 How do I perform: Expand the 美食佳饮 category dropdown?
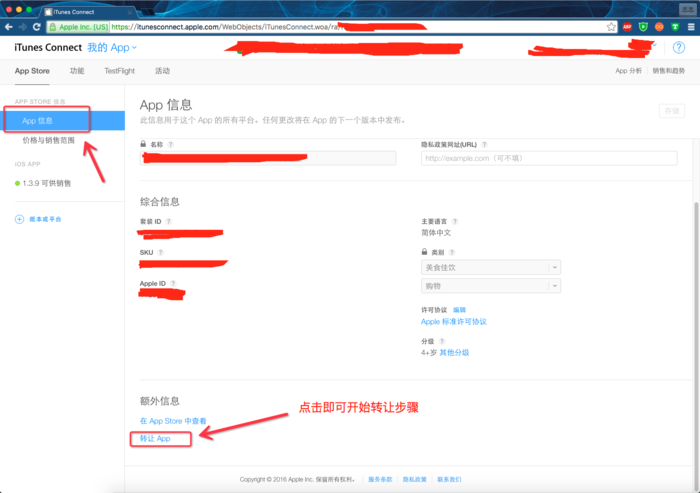tap(490, 268)
